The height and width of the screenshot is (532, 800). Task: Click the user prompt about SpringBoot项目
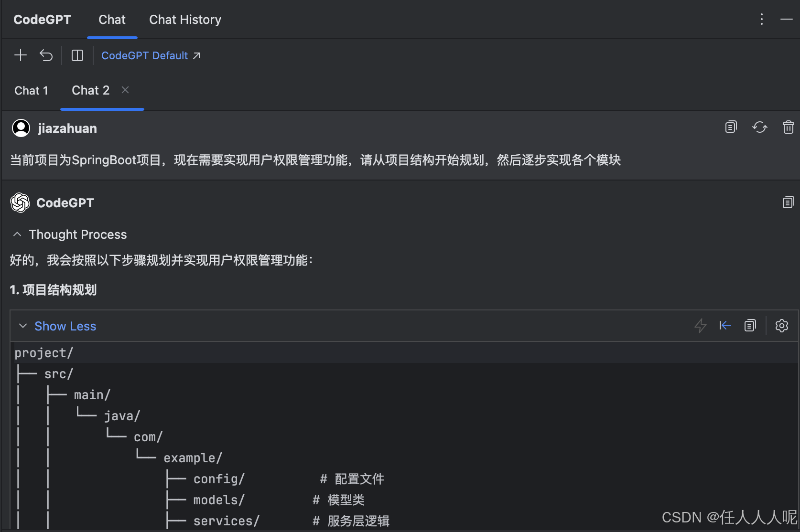pyautogui.click(x=315, y=160)
